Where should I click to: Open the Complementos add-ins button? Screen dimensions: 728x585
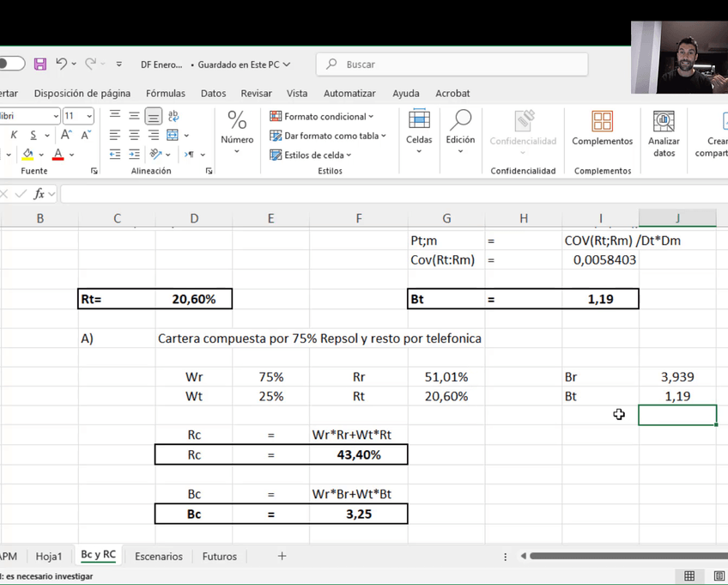click(x=602, y=133)
